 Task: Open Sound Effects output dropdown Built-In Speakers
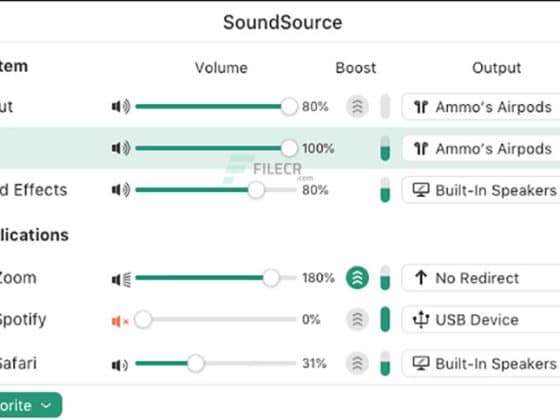(x=481, y=190)
